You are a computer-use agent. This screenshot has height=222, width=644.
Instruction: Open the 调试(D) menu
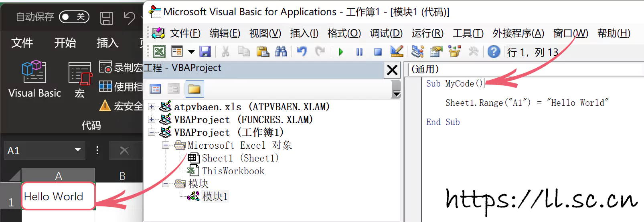[x=386, y=33]
